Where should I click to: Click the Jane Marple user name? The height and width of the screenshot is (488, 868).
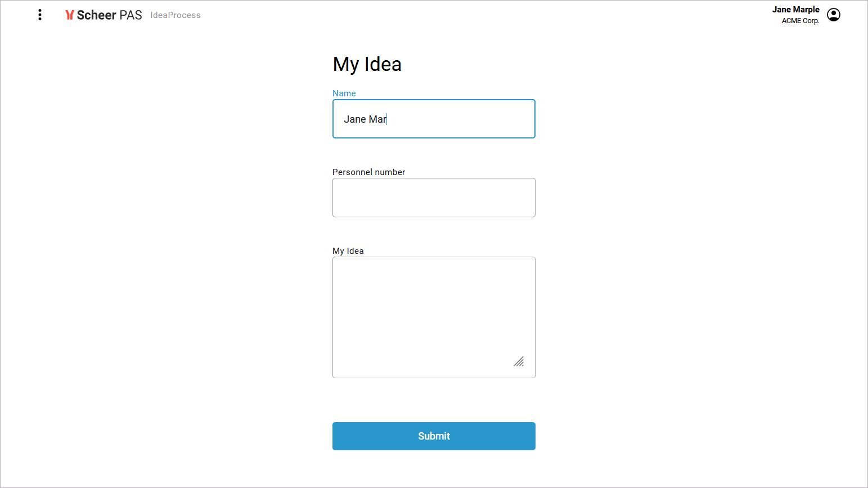click(795, 10)
